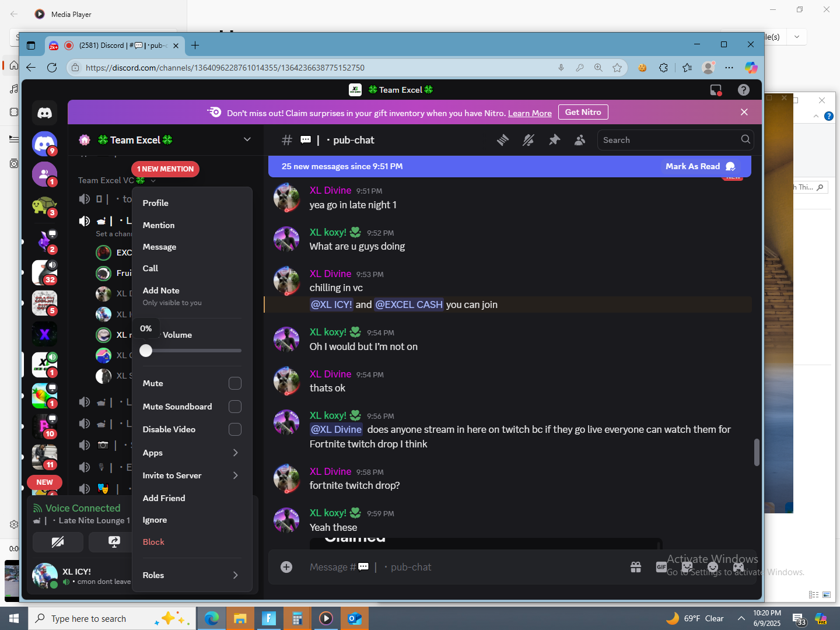Open browser extensions puzzle icon

pyautogui.click(x=663, y=68)
